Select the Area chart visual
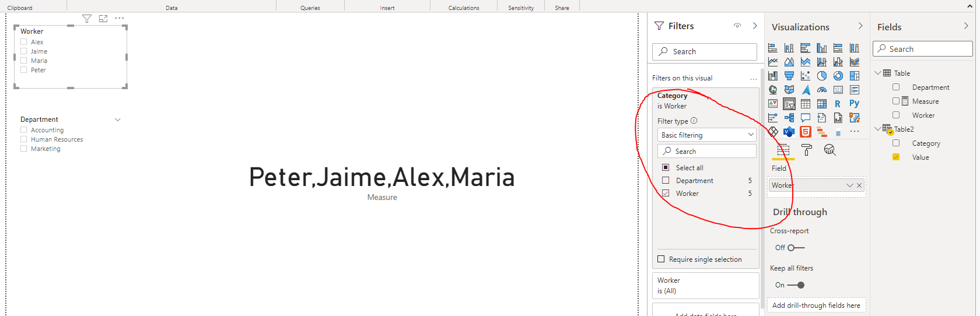Viewport: 980px width, 316px height. [x=789, y=62]
